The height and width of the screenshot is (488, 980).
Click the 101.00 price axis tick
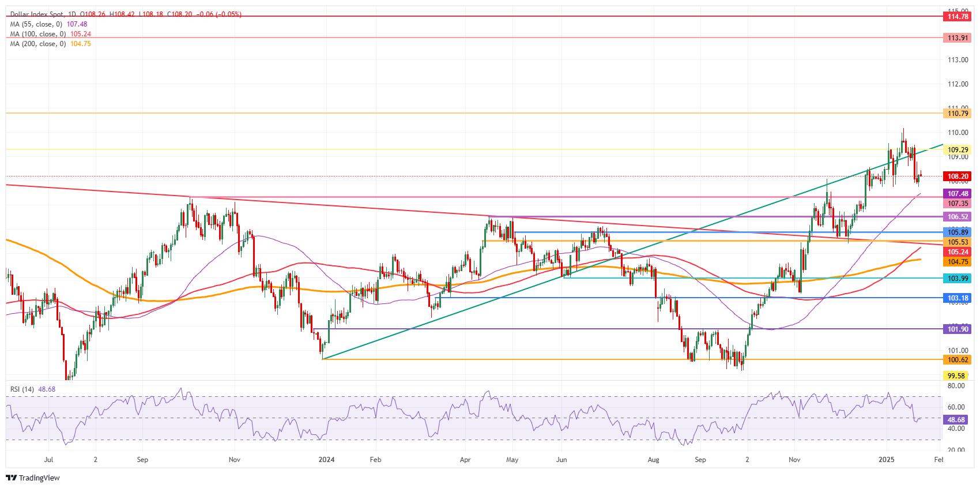pos(958,351)
